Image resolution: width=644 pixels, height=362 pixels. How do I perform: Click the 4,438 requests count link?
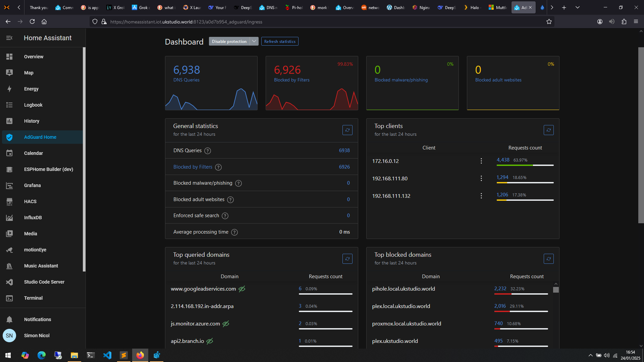(x=503, y=160)
